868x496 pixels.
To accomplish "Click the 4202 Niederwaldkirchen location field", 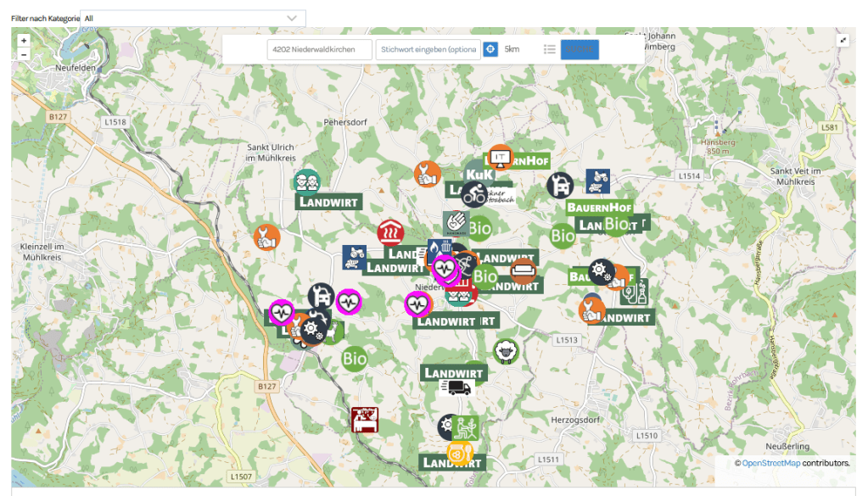I will point(320,50).
